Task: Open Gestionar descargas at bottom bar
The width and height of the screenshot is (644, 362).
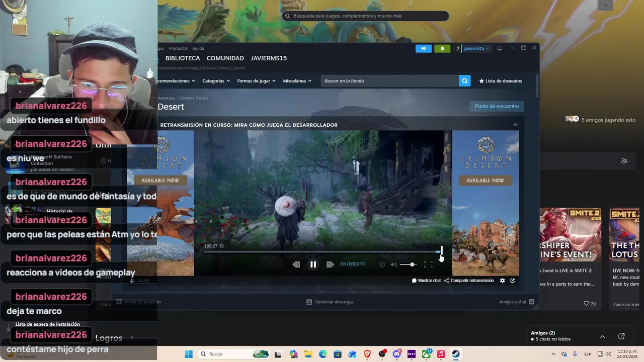Action: pos(330,302)
